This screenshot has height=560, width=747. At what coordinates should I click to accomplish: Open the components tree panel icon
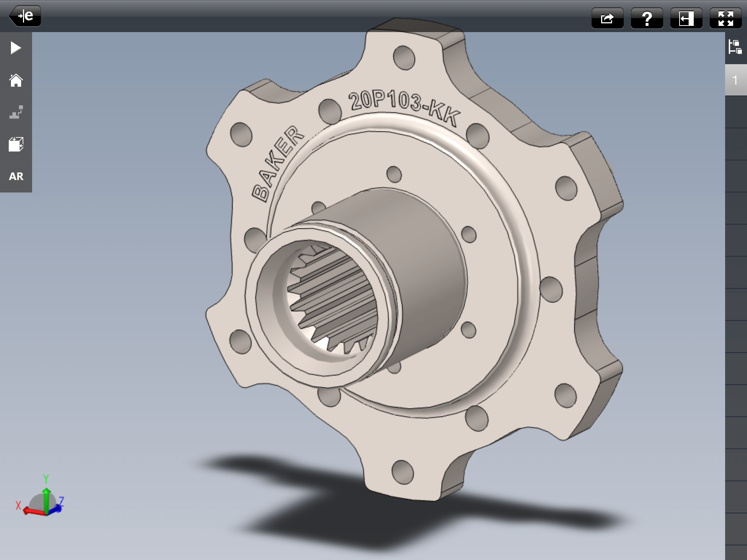(x=735, y=47)
